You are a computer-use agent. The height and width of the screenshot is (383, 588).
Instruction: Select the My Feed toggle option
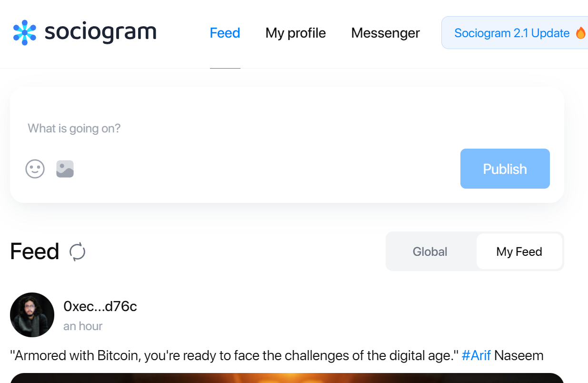tap(519, 252)
